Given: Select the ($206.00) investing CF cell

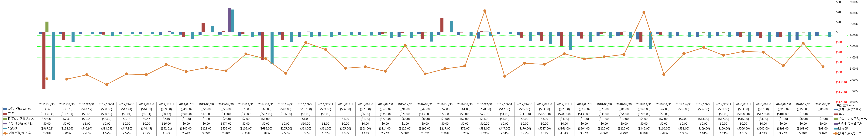Looking at the screenshot, I should pyautogui.click(x=743, y=128).
